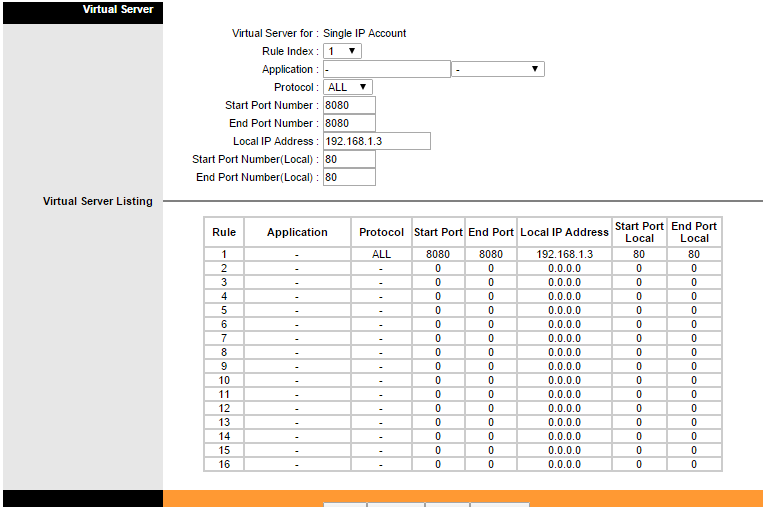766x507 pixels.
Task: Open the Protocol dropdown showing ALL
Action: click(347, 87)
